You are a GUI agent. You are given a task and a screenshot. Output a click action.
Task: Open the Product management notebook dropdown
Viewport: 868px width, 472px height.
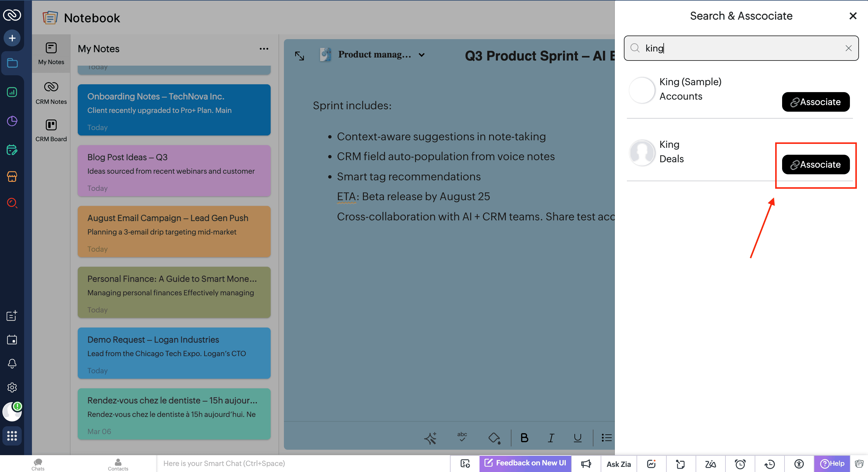421,55
